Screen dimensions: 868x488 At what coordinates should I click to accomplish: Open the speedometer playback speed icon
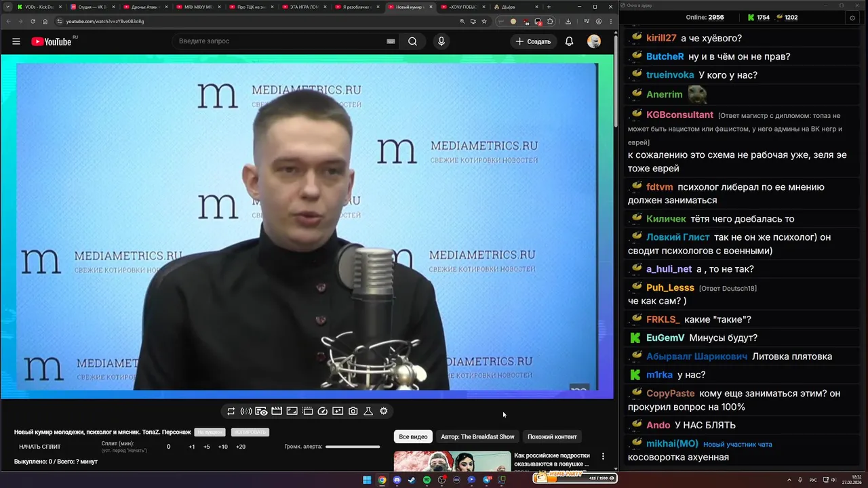(323, 411)
